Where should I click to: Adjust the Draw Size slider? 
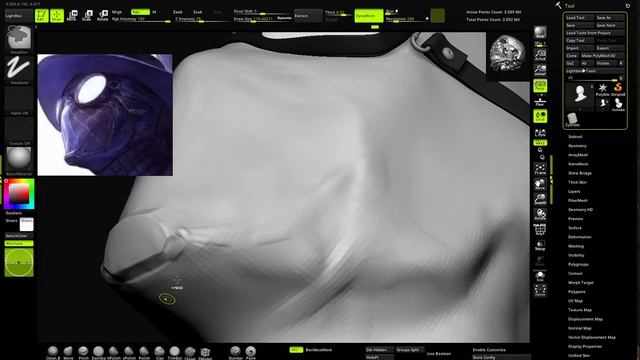click(262, 19)
